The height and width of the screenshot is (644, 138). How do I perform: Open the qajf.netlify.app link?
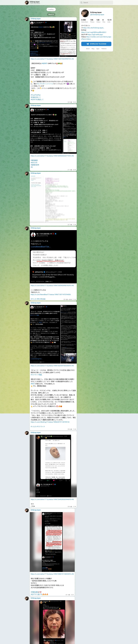pos(95,34)
